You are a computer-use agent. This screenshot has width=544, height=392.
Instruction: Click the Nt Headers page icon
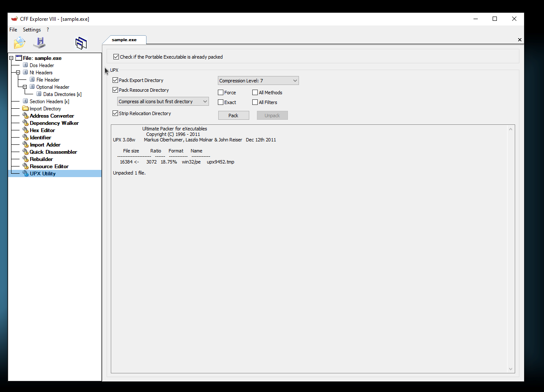25,73
